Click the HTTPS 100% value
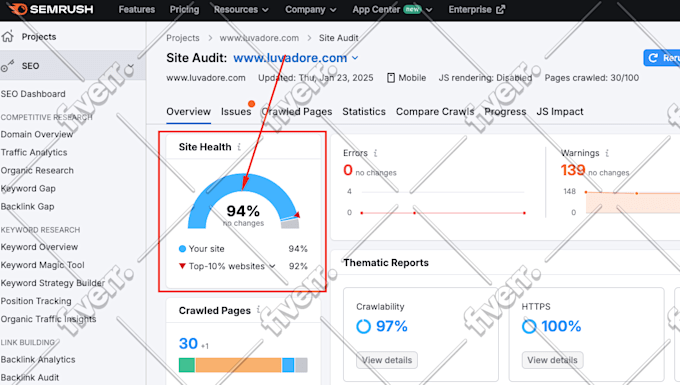The height and width of the screenshot is (385, 680). 561,326
